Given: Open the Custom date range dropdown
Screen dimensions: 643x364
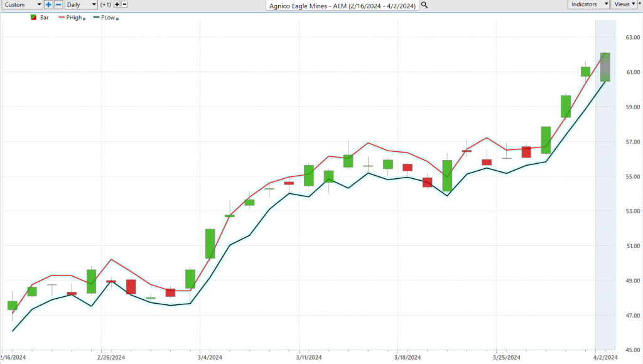Looking at the screenshot, I should tap(22, 4).
